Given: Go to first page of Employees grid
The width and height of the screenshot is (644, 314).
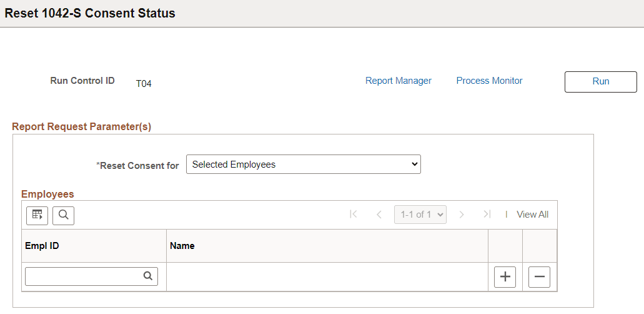Looking at the screenshot, I should pos(354,215).
